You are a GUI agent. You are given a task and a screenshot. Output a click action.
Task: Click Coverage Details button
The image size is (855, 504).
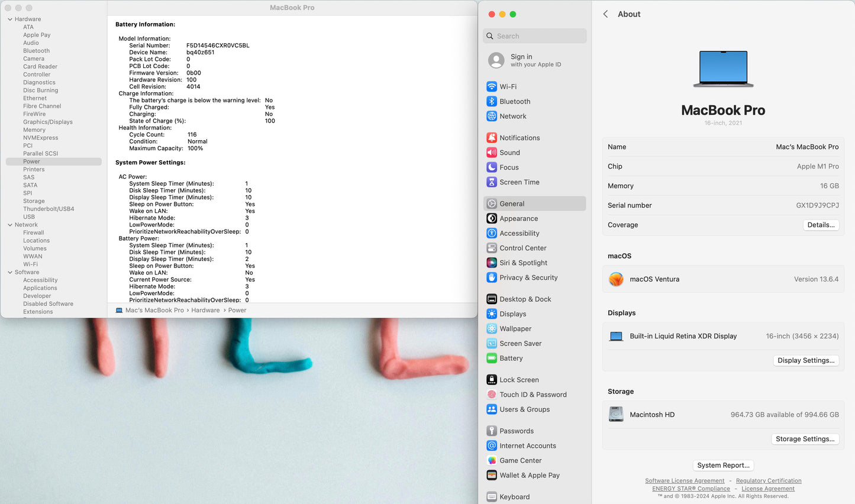[x=821, y=225]
